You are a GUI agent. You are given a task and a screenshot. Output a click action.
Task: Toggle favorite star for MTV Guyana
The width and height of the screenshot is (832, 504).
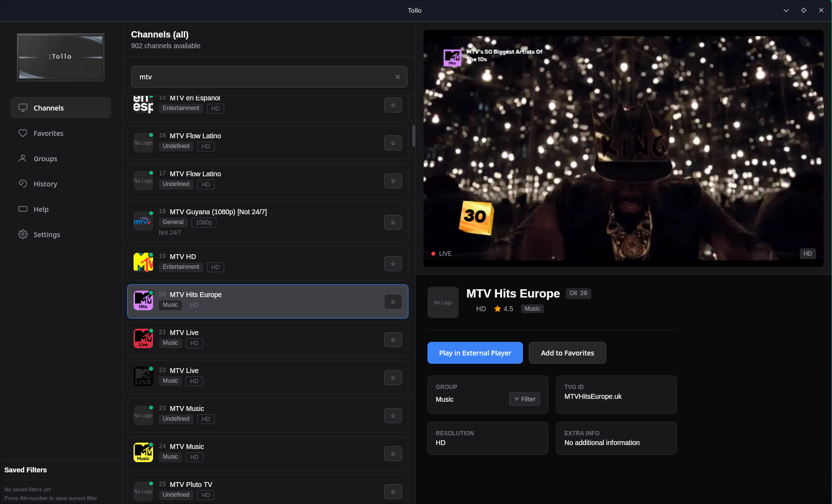click(x=393, y=223)
